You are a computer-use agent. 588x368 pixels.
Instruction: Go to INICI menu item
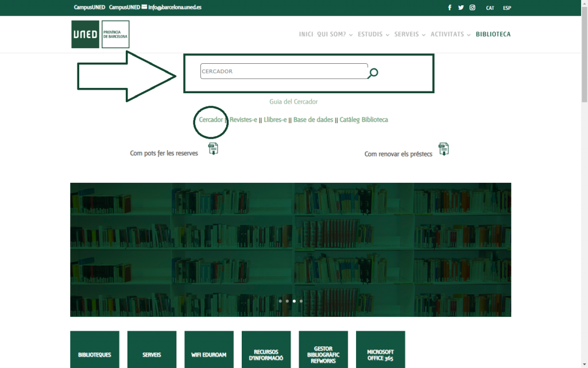tap(306, 34)
